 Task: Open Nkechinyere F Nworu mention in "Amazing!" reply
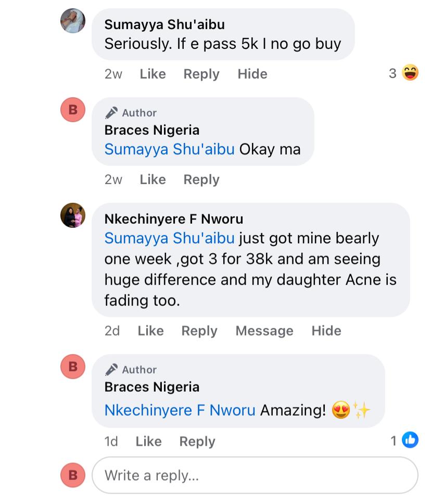point(180,410)
